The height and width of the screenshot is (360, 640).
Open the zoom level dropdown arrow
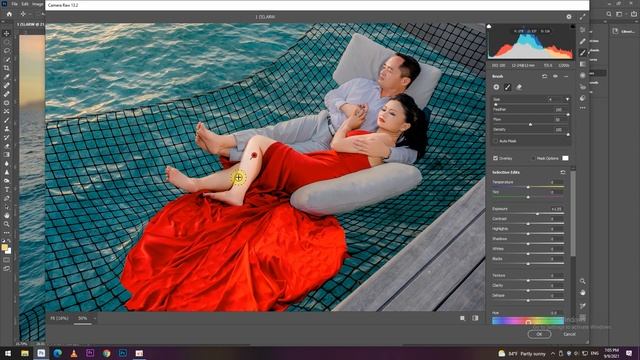tap(95, 318)
